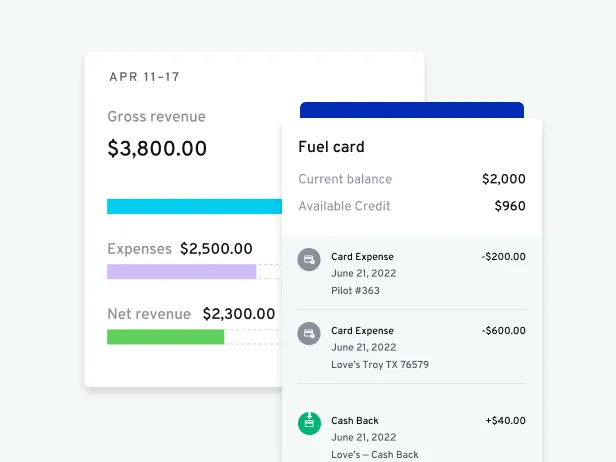The image size is (616, 462).
Task: Click the purple Expenses bar
Action: tap(181, 271)
